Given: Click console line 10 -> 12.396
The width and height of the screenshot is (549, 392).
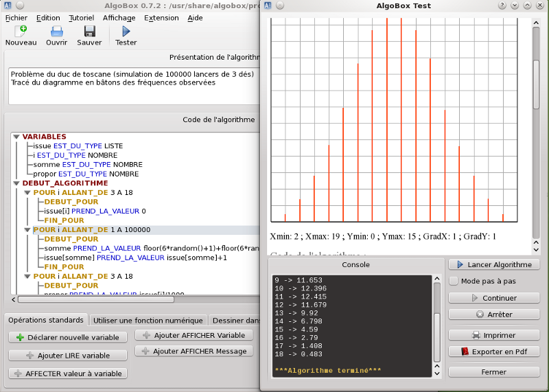Looking at the screenshot, I should (x=301, y=288).
